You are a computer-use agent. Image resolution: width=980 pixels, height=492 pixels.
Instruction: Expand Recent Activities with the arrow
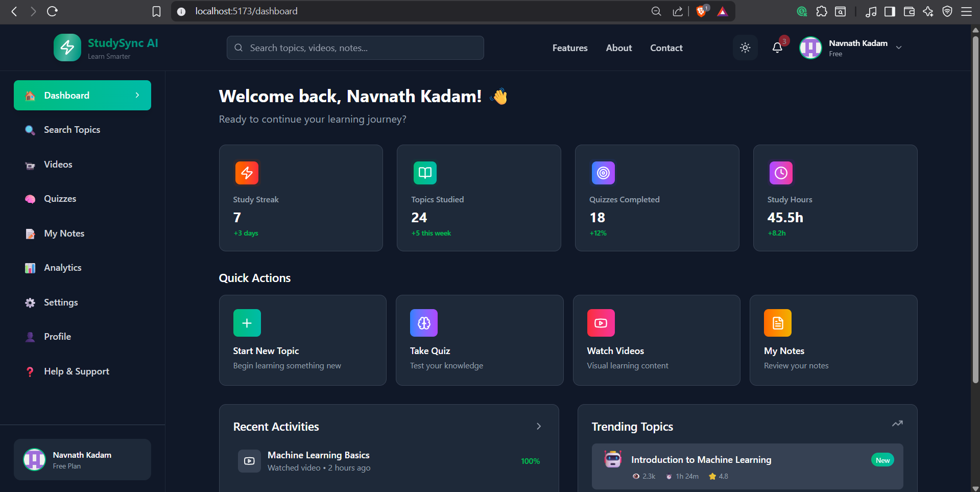tap(539, 426)
